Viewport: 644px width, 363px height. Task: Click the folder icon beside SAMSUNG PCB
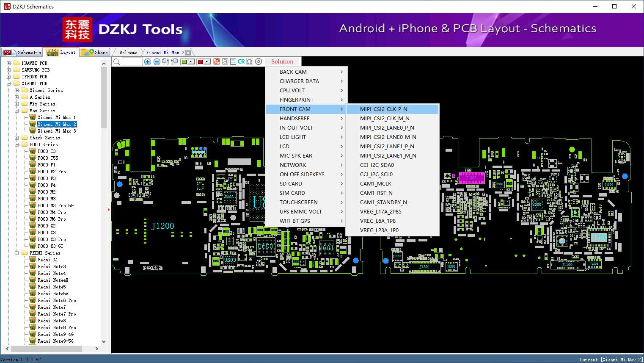click(17, 70)
